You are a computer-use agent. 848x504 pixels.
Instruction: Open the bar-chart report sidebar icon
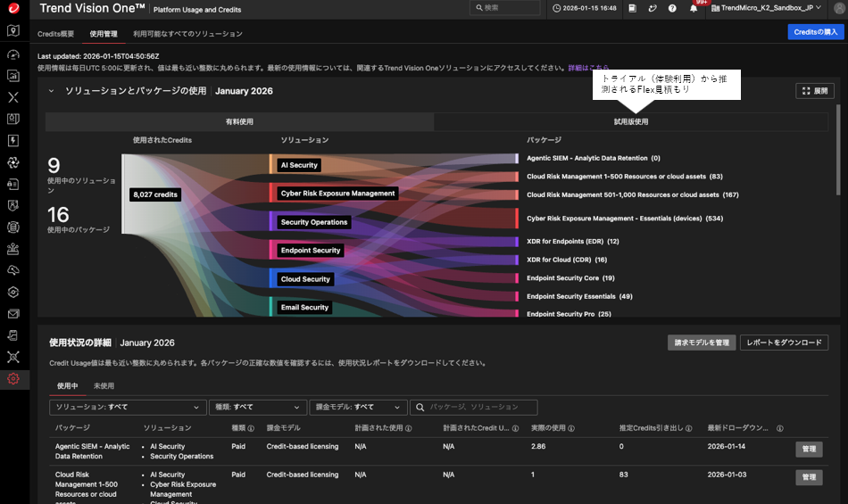click(13, 76)
